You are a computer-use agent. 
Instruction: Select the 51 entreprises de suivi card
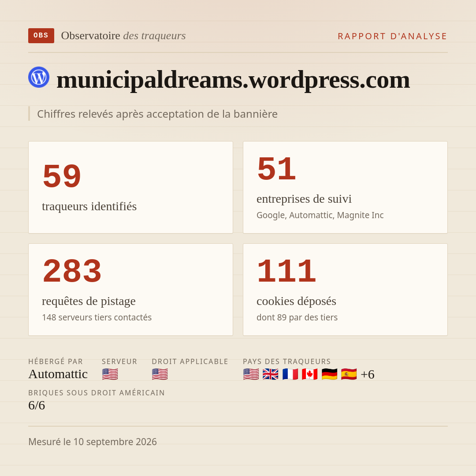[345, 187]
